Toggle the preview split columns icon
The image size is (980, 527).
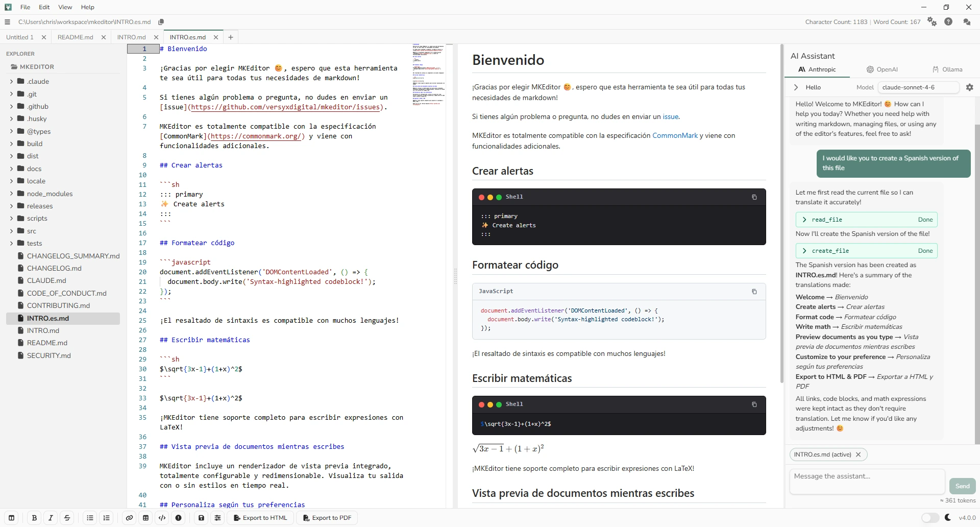click(11, 518)
